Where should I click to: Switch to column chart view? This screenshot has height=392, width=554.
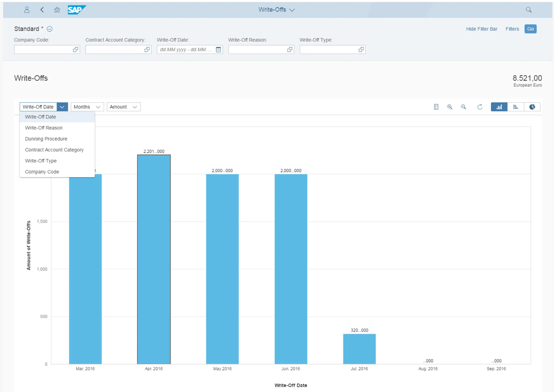point(499,107)
